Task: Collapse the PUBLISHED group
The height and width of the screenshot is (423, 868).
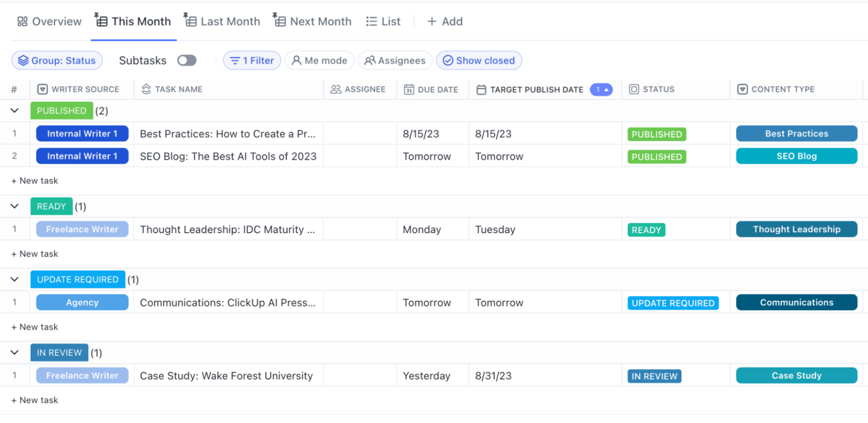Action: click(14, 111)
